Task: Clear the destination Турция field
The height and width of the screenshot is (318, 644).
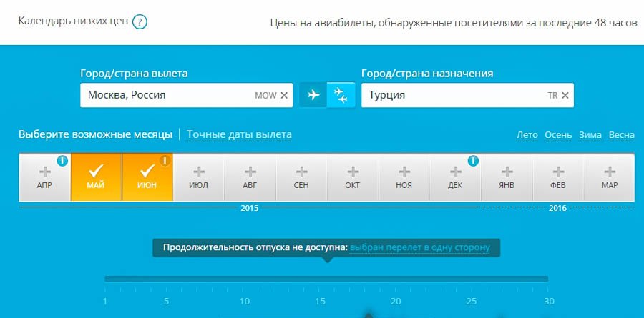Action: (565, 95)
